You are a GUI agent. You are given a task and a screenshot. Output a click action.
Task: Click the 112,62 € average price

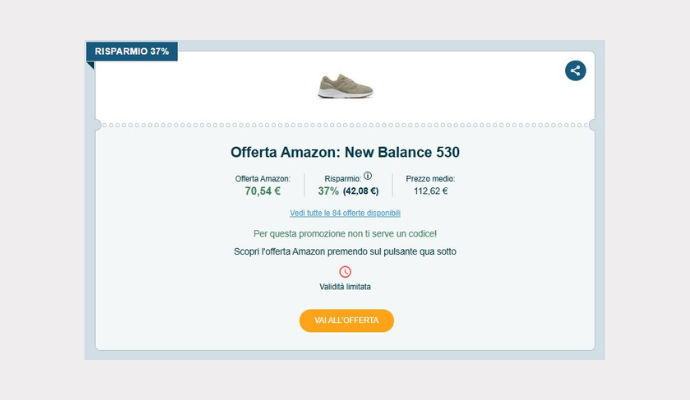click(x=430, y=191)
